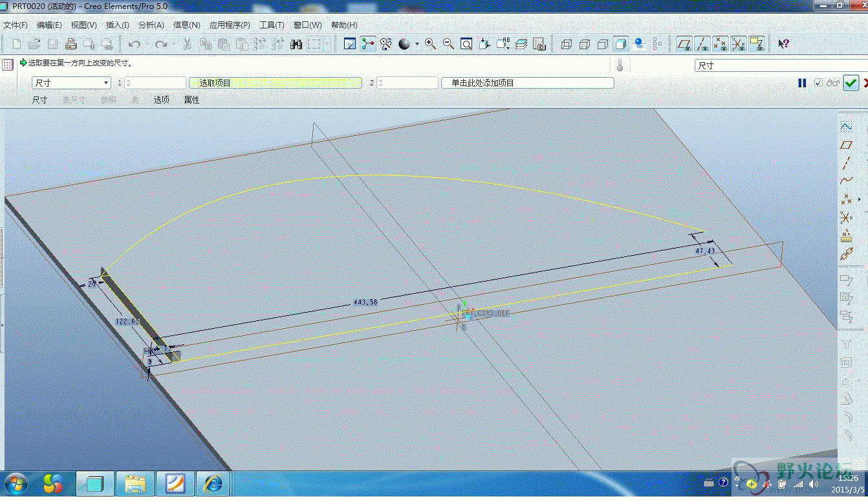Image resolution: width=868 pixels, height=501 pixels.
Task: Click the Paste clipboard icon
Action: click(x=224, y=44)
